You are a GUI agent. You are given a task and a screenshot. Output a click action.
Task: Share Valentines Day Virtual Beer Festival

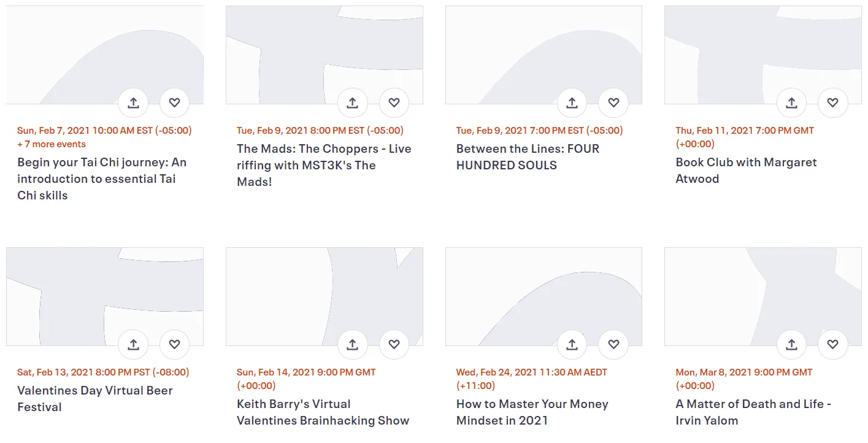[x=133, y=344]
